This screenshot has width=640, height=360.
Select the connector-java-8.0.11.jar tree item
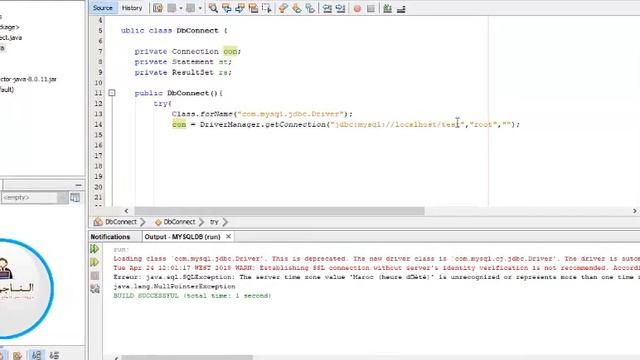pos(28,79)
